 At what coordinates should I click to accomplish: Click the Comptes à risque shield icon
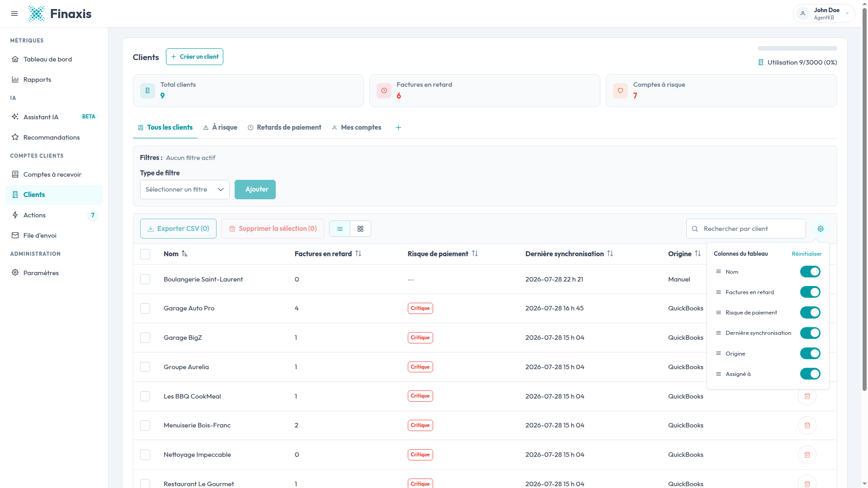620,91
